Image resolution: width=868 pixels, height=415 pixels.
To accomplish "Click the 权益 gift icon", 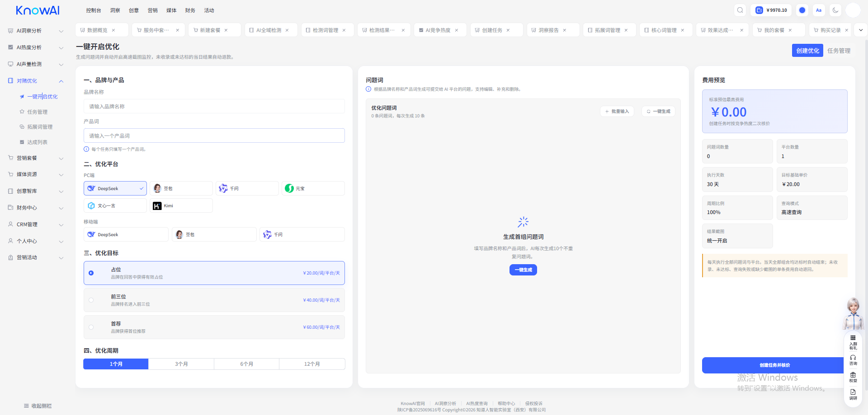I will click(x=853, y=378).
